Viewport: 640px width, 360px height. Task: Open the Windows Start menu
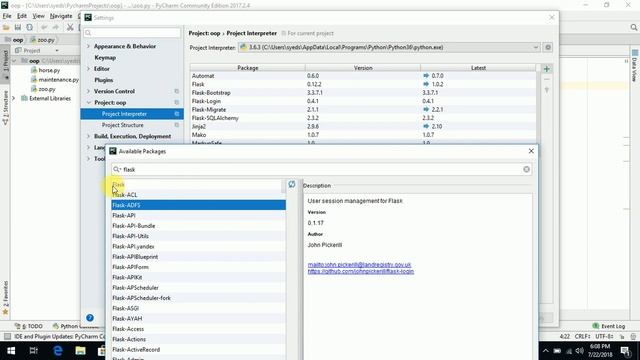11,351
